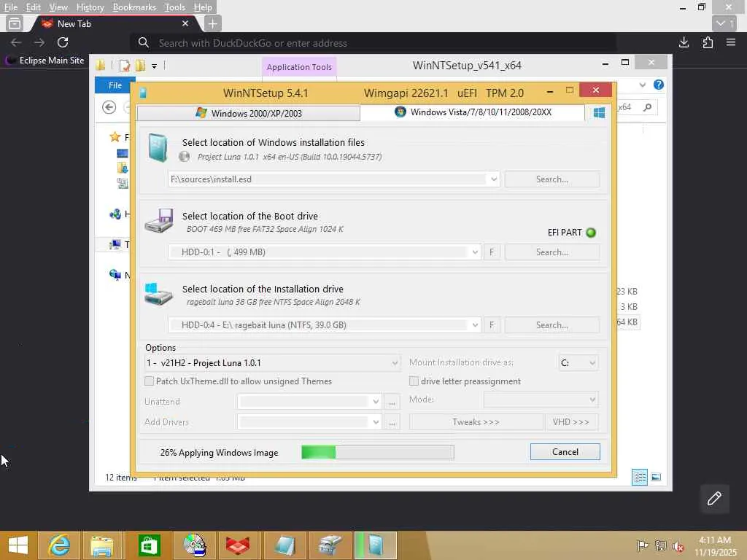Click the browser forward arrow
Screen dimensions: 747x560
click(39, 42)
